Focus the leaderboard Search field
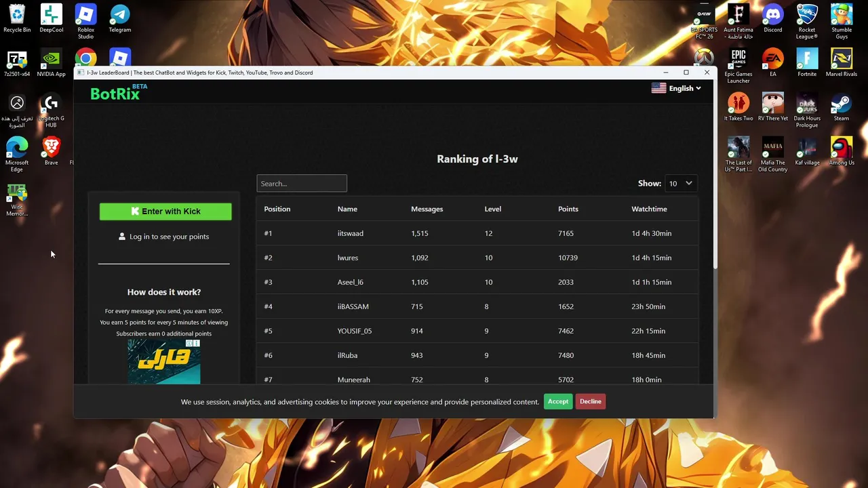The width and height of the screenshot is (868, 488). (x=302, y=183)
